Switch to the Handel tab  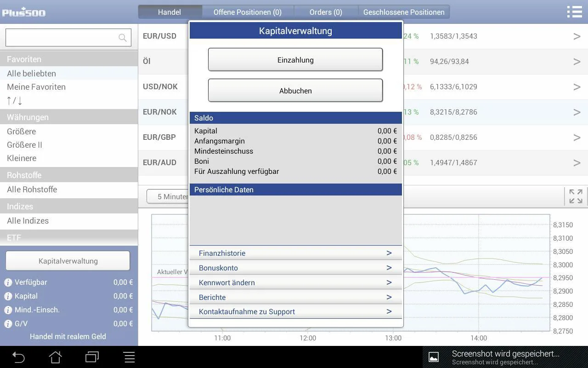(170, 12)
